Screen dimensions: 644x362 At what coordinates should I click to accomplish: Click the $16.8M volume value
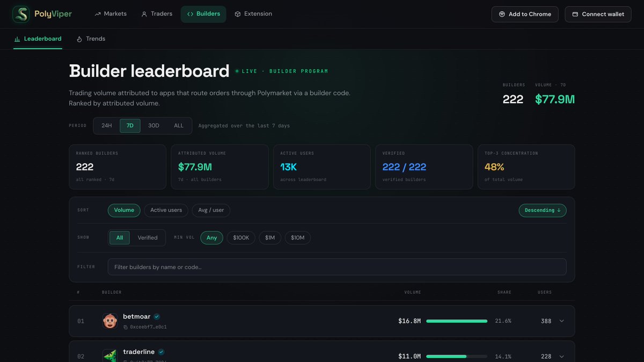click(x=409, y=321)
